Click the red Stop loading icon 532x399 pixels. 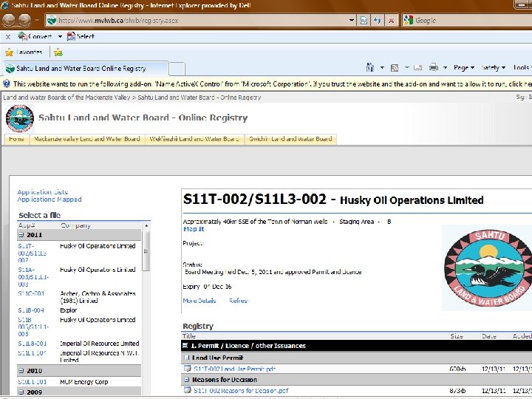tap(391, 21)
